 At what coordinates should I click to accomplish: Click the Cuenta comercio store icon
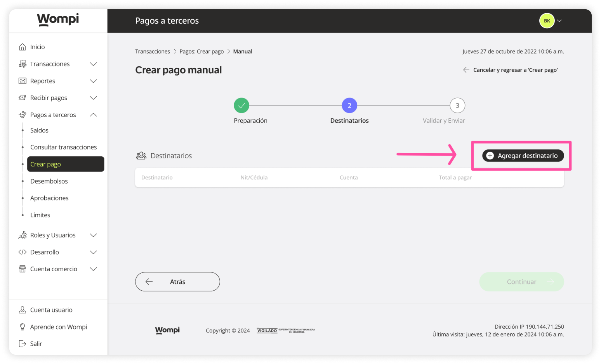point(23,269)
